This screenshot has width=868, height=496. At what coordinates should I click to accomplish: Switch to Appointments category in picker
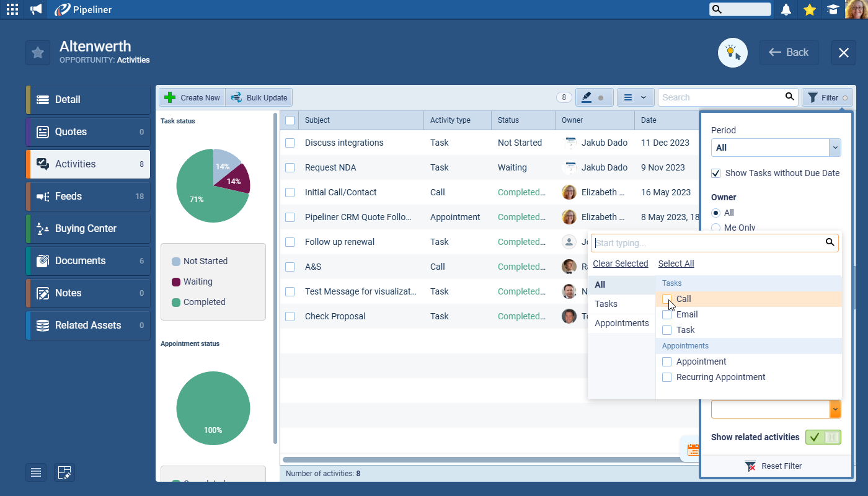coord(621,323)
